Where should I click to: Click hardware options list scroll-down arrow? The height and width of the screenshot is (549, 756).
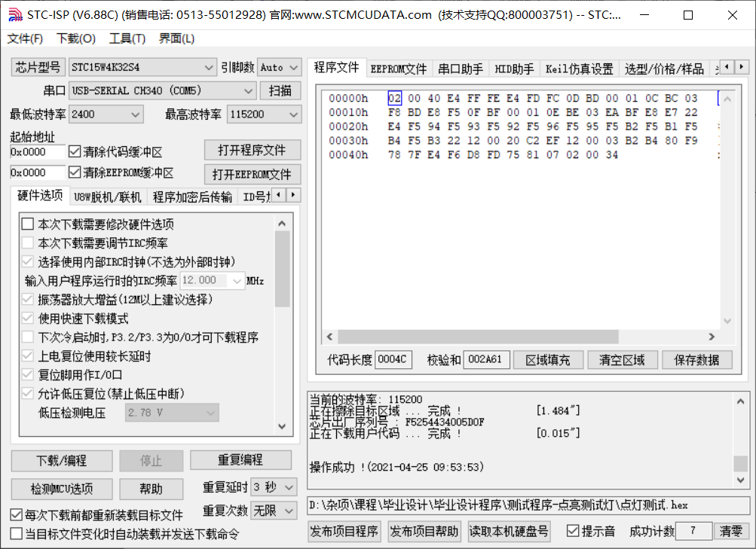282,426
